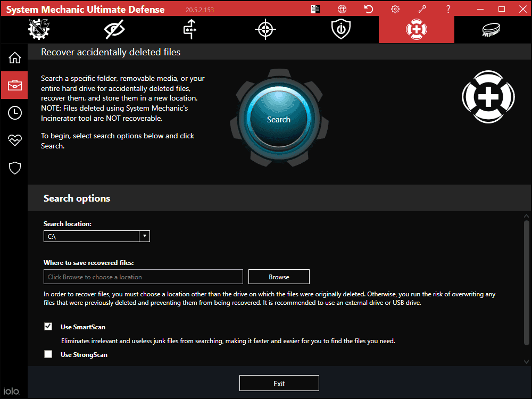The height and width of the screenshot is (399, 532).
Task: Open the Home icon in the sidebar
Action: pos(14,57)
